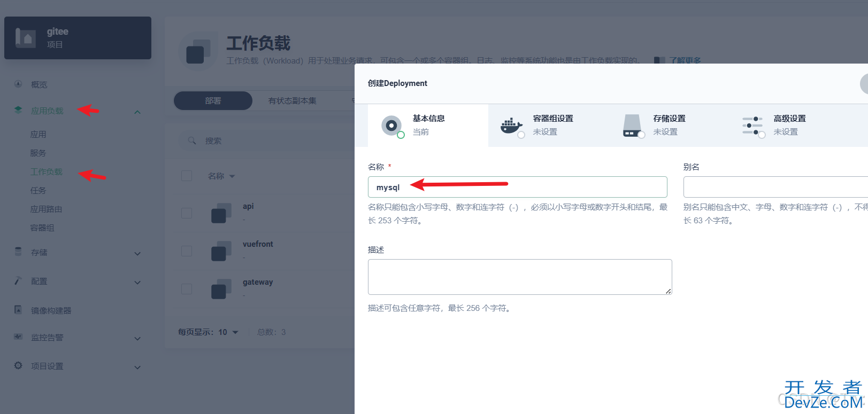Click the Docker whale 容器组设置 icon
Image resolution: width=868 pixels, height=414 pixels.
pyautogui.click(x=512, y=126)
